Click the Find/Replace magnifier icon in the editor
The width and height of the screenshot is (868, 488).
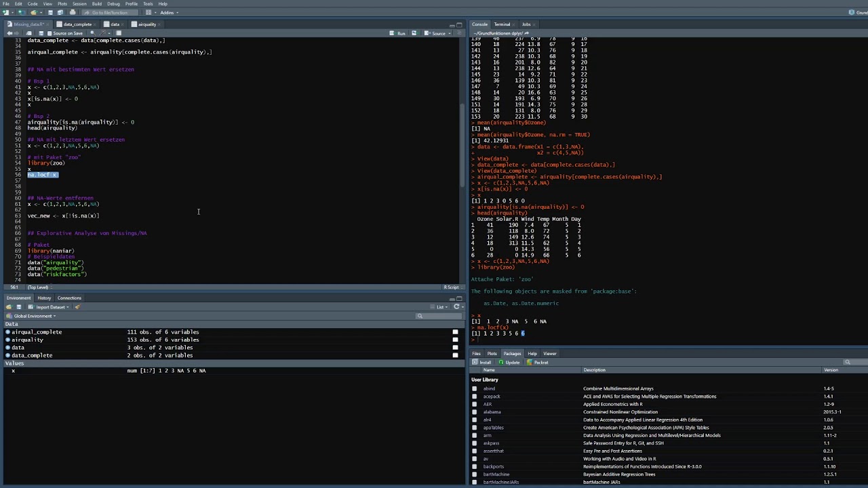click(93, 33)
